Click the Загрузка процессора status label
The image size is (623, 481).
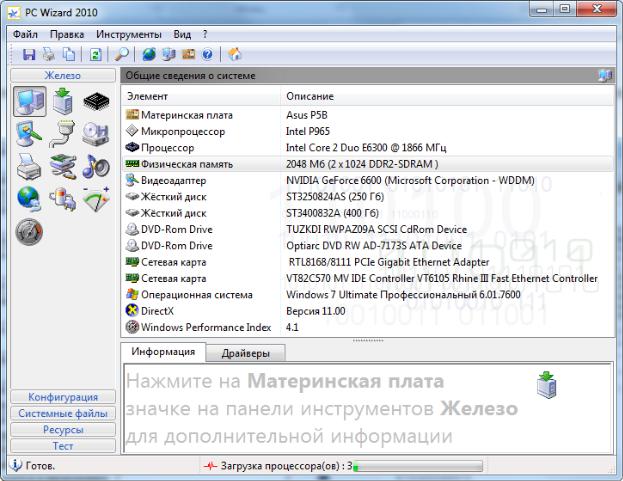(x=286, y=466)
